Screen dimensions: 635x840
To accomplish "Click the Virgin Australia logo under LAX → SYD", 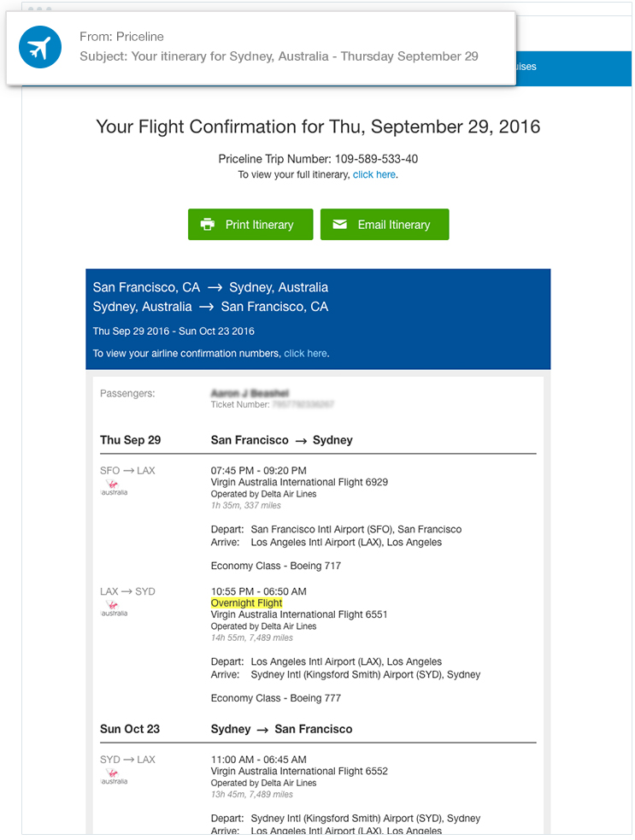I will [113, 608].
